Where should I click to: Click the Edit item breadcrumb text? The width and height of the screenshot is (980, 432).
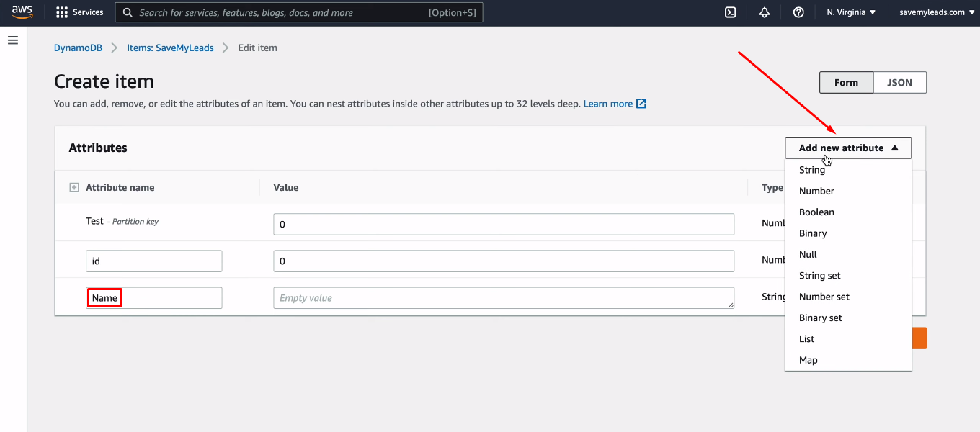pos(258,48)
